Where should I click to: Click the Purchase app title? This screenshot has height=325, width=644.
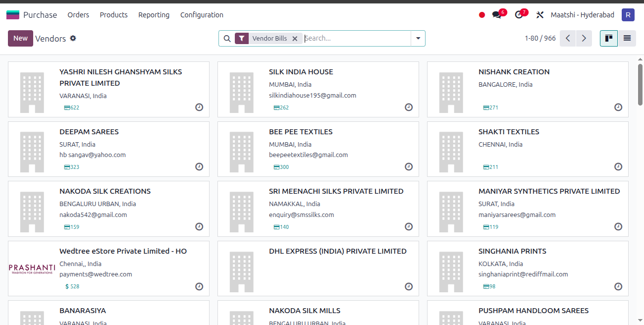pyautogui.click(x=40, y=15)
